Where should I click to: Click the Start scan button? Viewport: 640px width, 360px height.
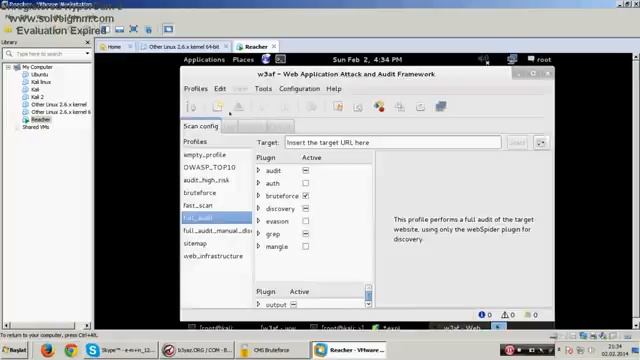coord(517,143)
